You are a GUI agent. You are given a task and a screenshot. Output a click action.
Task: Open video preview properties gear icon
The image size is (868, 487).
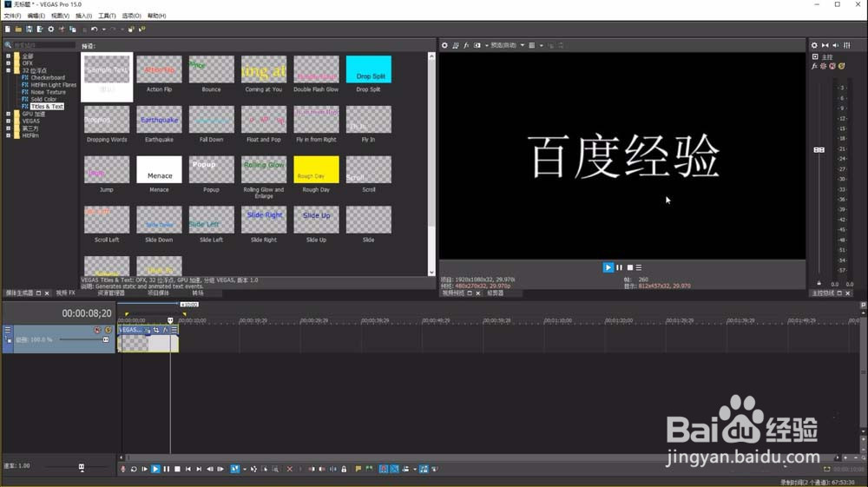tap(444, 45)
